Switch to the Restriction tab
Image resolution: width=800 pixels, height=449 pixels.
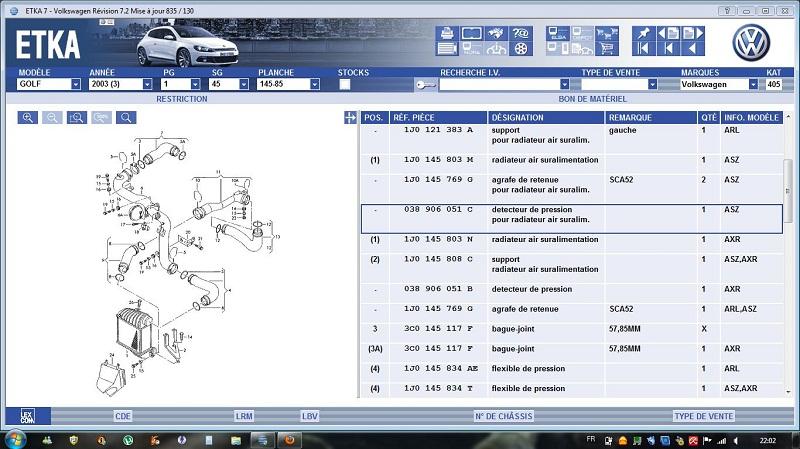coord(182,99)
